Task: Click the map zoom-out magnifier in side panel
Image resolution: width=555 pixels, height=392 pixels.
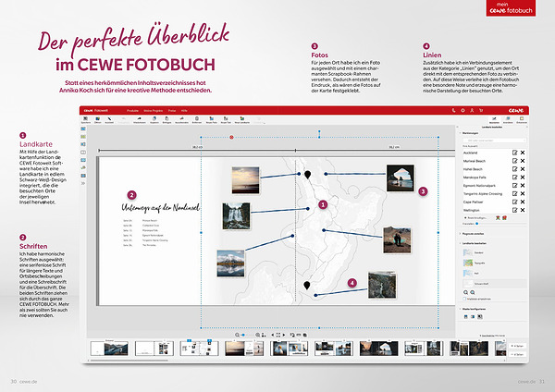Action: tap(473, 292)
